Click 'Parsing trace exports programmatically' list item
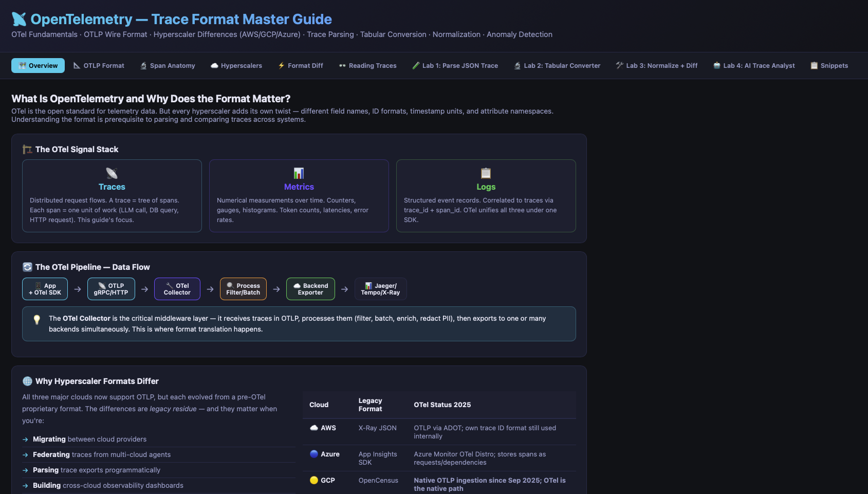This screenshot has width=868, height=494. pyautogui.click(x=159, y=470)
